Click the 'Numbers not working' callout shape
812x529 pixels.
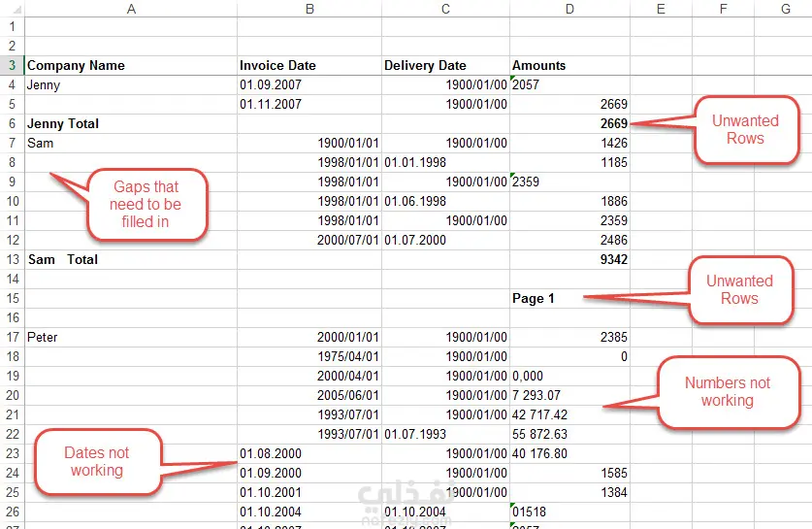[729, 392]
